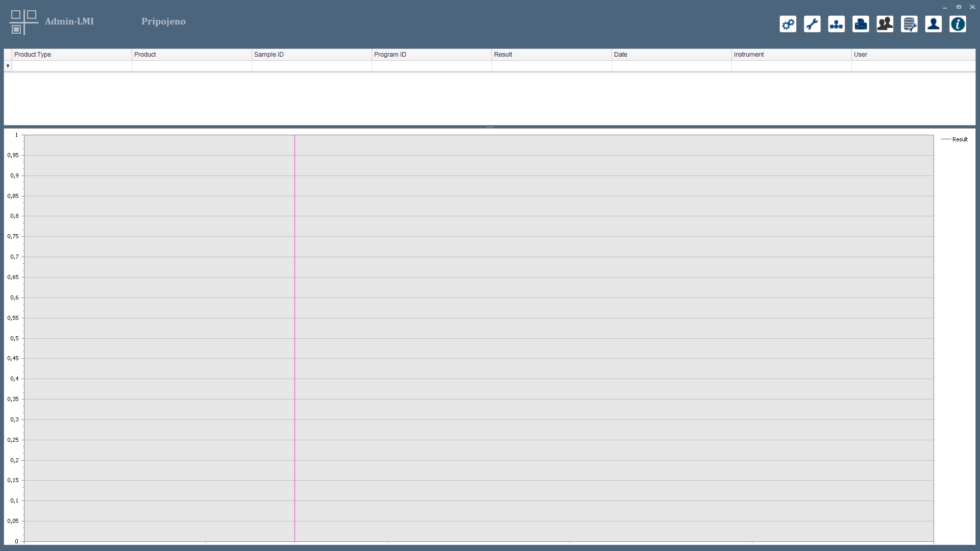980x551 pixels.
Task: Open the single user profile icon
Action: 933,24
